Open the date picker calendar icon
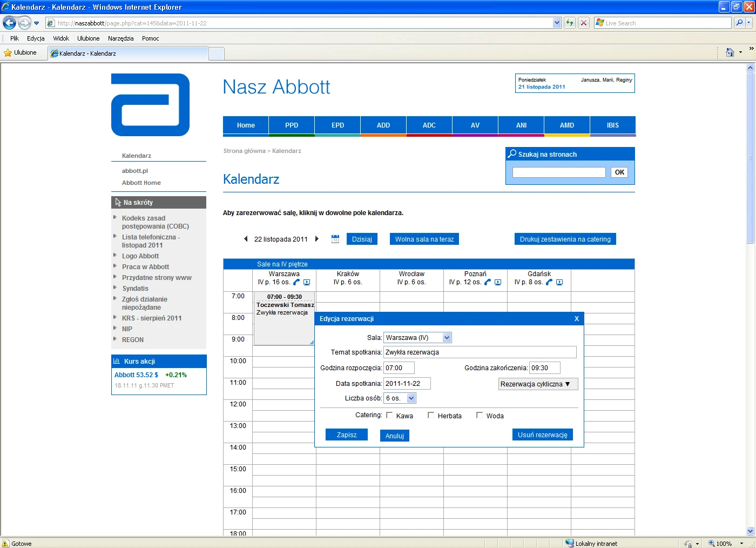This screenshot has width=756, height=548. [x=335, y=239]
